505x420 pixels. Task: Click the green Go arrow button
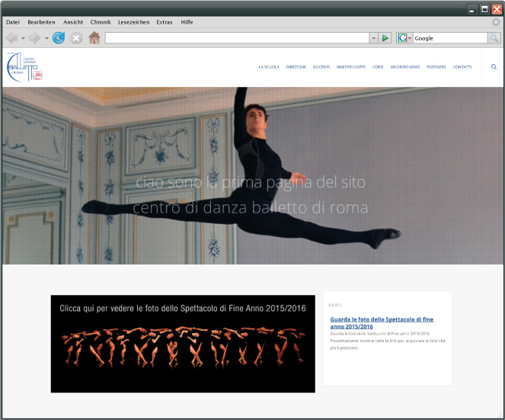[385, 38]
